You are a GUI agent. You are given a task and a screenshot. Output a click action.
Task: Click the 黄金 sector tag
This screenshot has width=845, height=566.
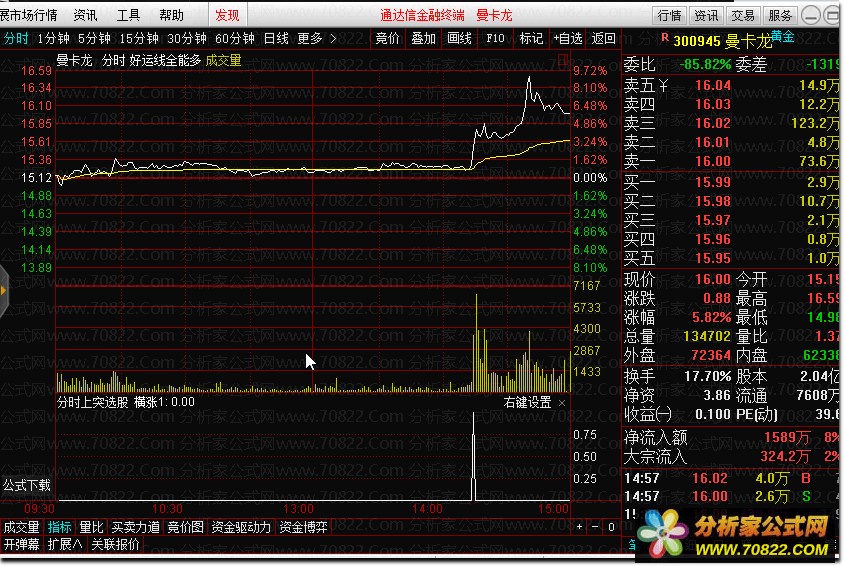coord(782,36)
